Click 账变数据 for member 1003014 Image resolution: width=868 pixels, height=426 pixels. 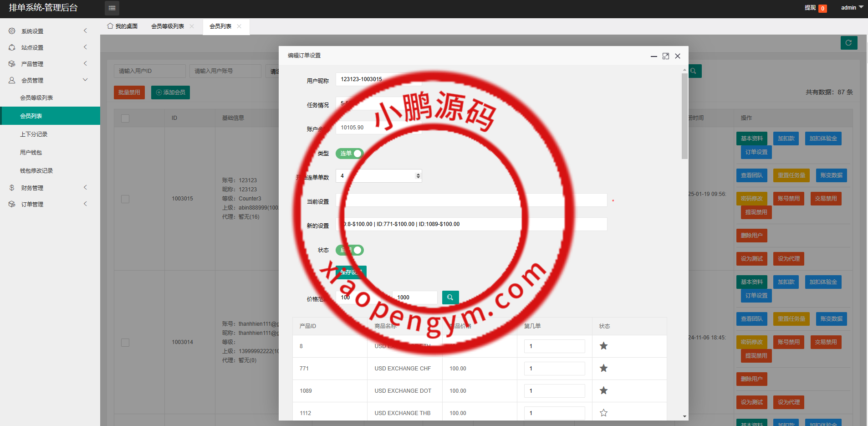click(832, 319)
